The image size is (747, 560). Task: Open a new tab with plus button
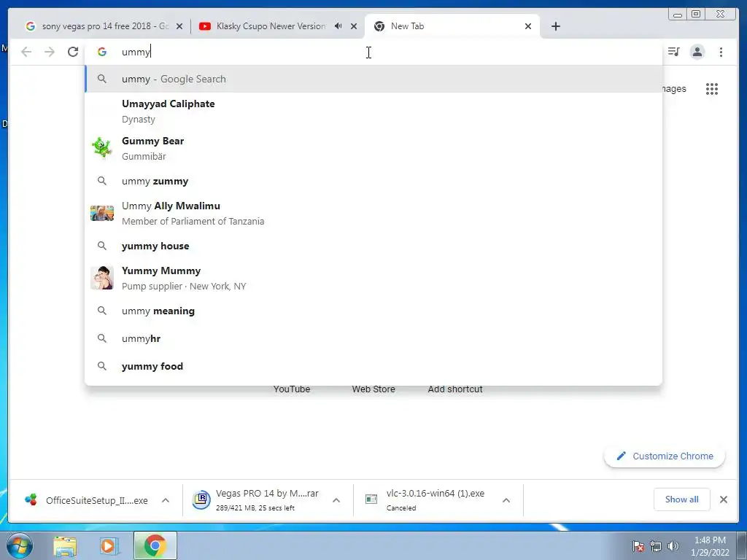(555, 26)
